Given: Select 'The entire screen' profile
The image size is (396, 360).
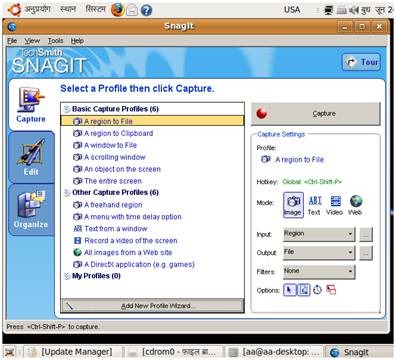Looking at the screenshot, I should pos(113,181).
